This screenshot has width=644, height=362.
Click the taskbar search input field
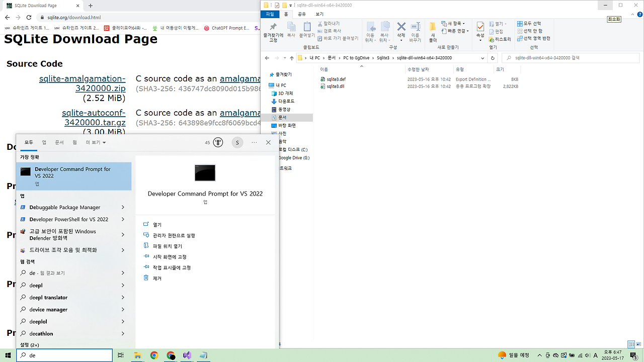pyautogui.click(x=64, y=355)
